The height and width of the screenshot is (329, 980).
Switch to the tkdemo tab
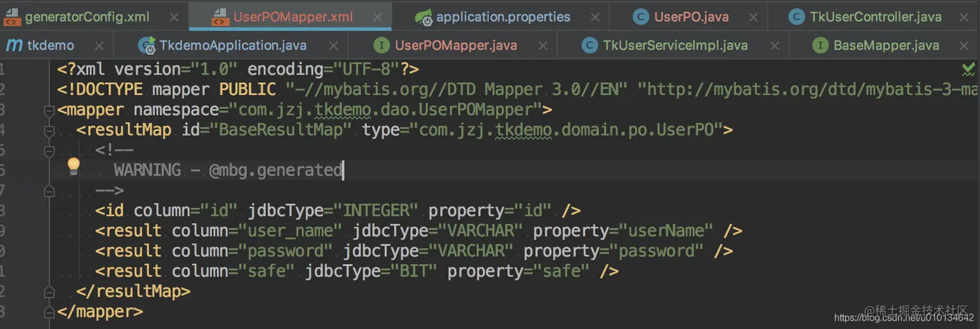tap(57, 45)
